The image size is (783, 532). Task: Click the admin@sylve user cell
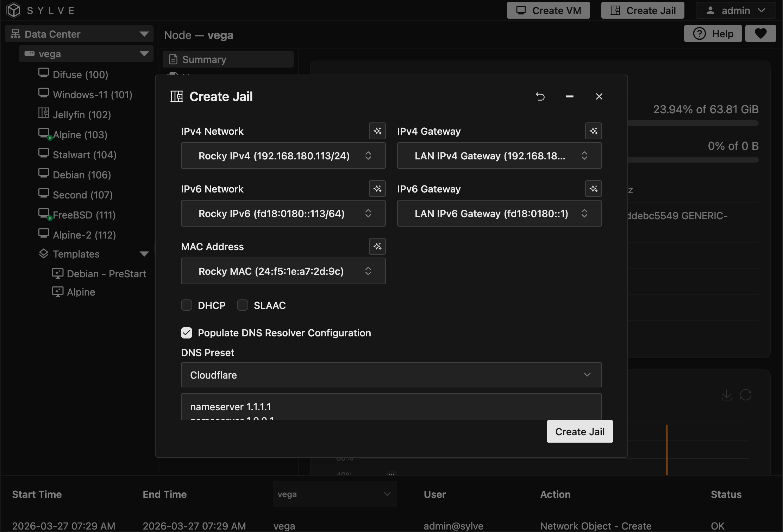tap(453, 526)
